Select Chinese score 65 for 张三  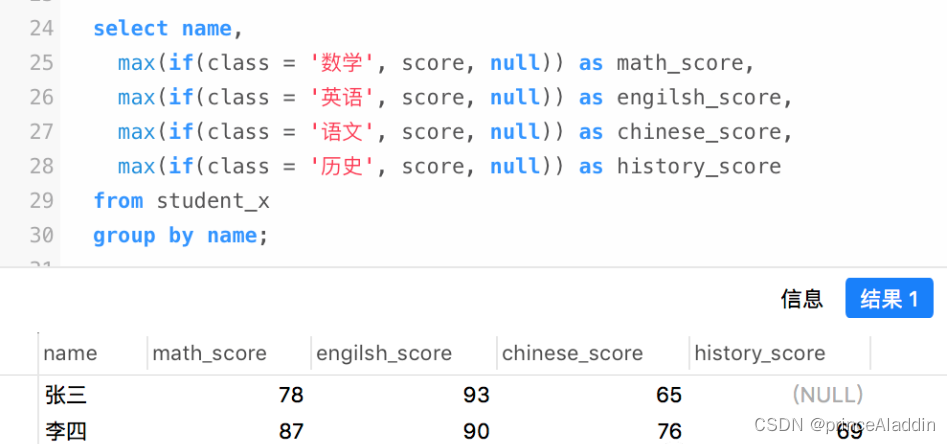(x=669, y=396)
